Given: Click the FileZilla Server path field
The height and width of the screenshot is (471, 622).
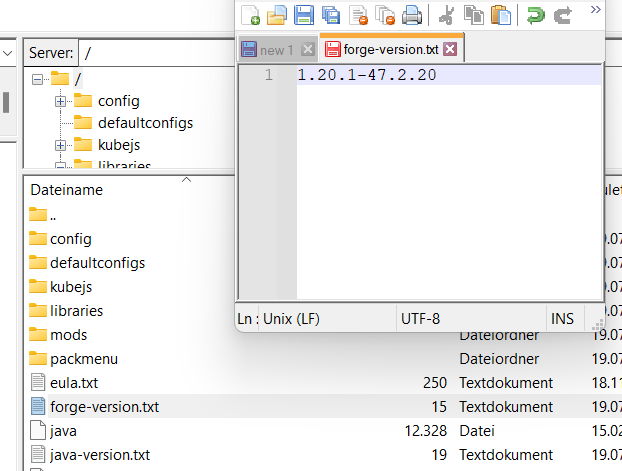Looking at the screenshot, I should pos(157,53).
